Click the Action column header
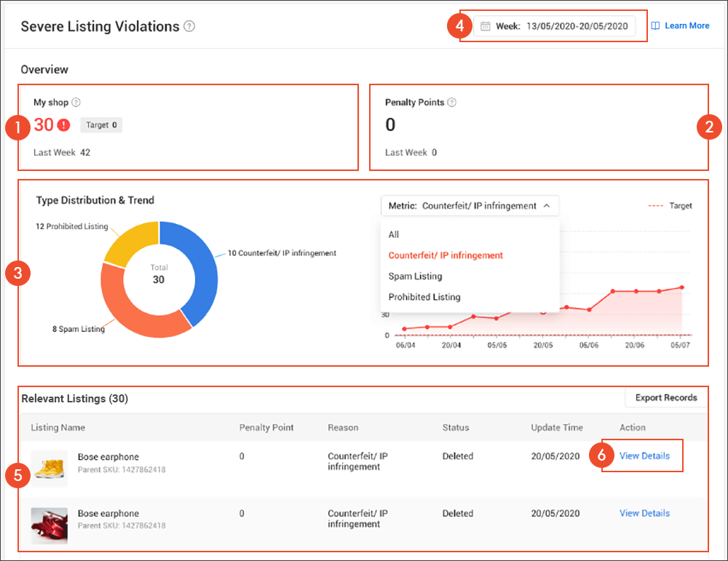This screenshot has width=728, height=561. click(x=633, y=427)
